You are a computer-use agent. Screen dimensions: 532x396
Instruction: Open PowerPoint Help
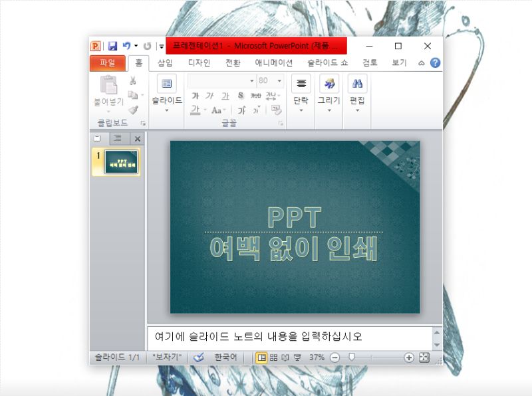coord(435,62)
